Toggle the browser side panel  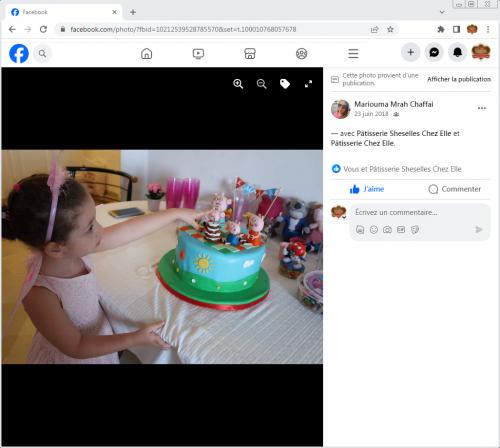(456, 29)
